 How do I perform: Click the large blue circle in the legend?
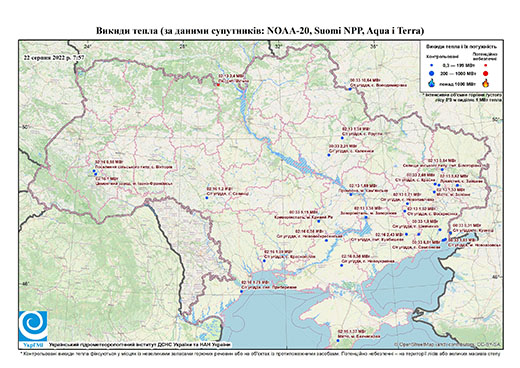click(x=432, y=73)
